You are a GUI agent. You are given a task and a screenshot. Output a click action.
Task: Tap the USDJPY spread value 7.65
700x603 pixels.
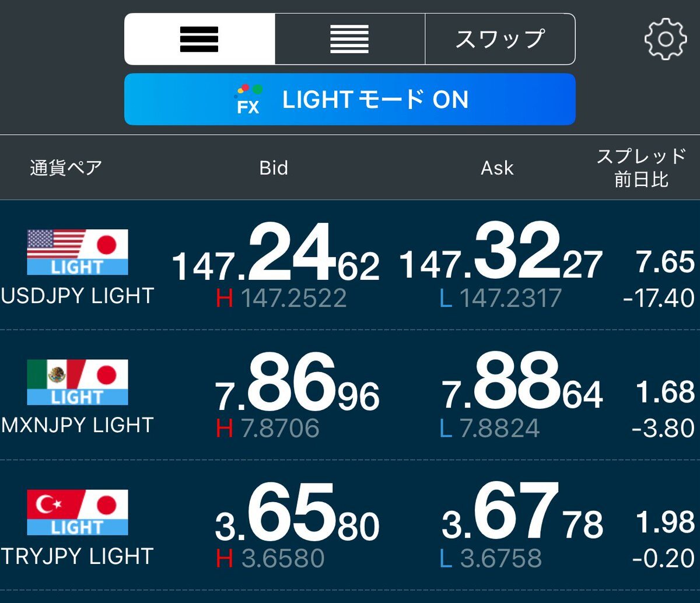pos(666,262)
